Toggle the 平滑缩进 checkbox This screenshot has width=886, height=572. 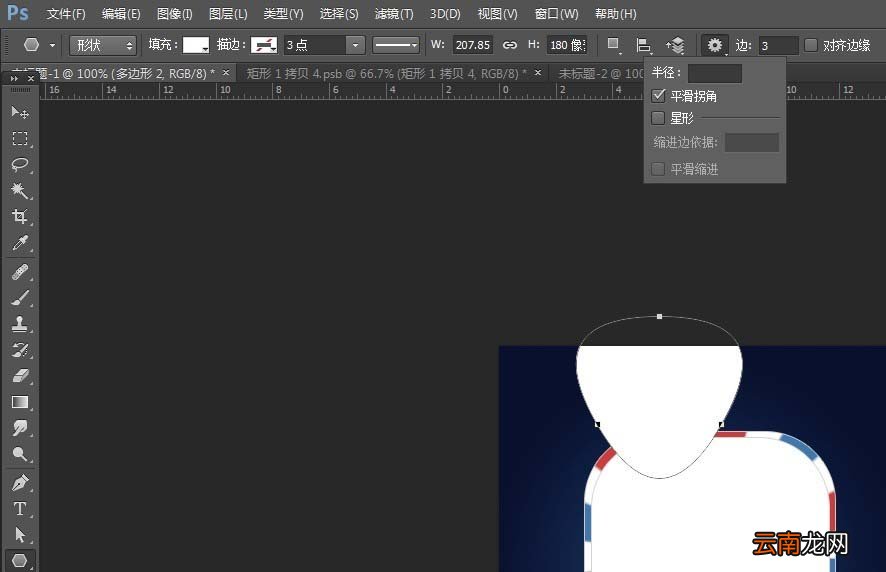658,168
